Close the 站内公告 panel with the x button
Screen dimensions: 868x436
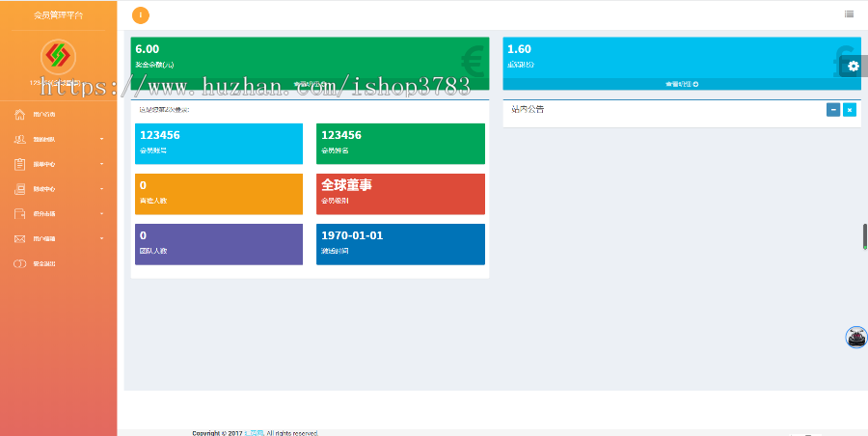tap(850, 110)
